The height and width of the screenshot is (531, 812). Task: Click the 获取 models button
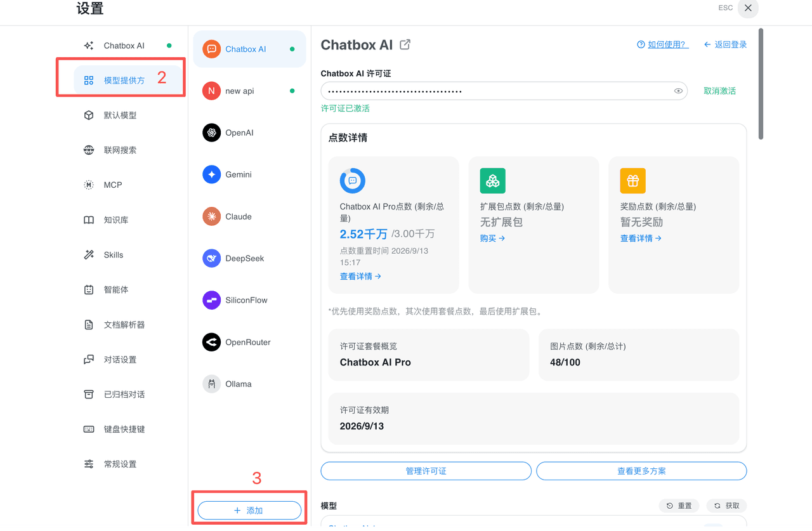pyautogui.click(x=726, y=506)
